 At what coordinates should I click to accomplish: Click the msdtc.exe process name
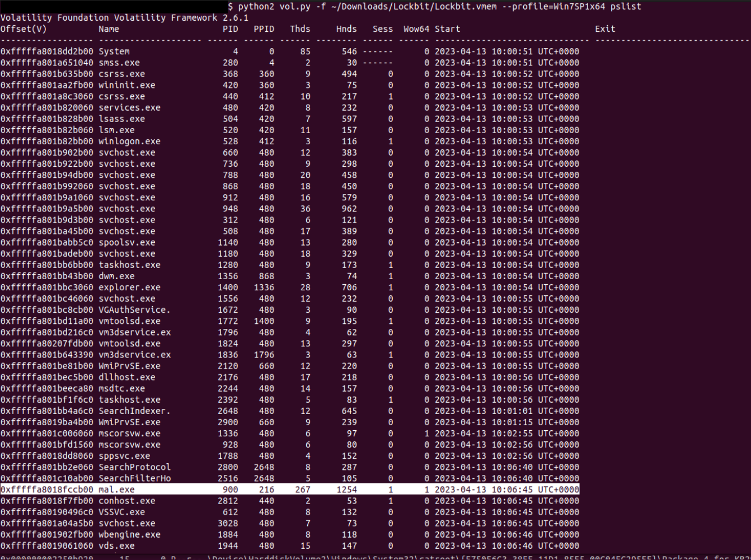point(121,388)
